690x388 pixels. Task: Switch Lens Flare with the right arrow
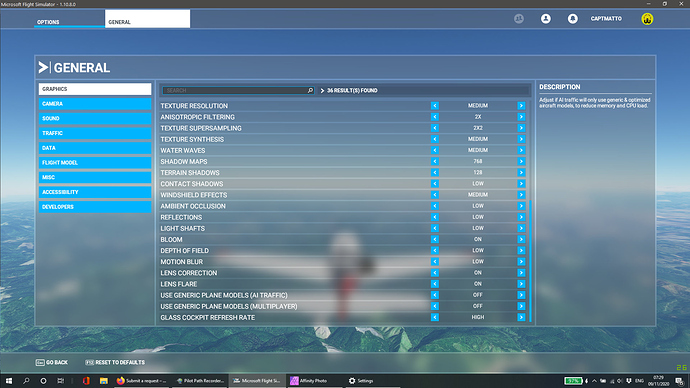[x=521, y=284]
